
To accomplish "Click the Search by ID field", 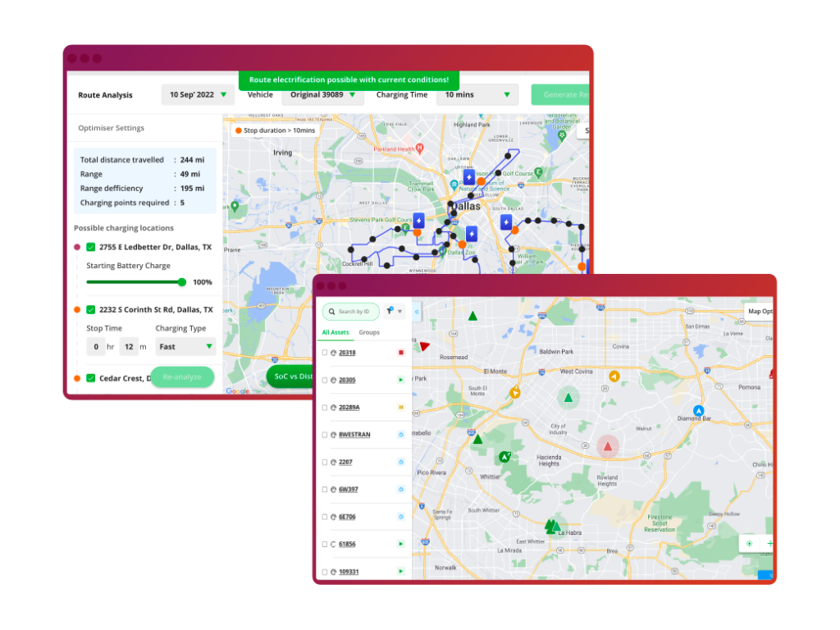I will [354, 312].
